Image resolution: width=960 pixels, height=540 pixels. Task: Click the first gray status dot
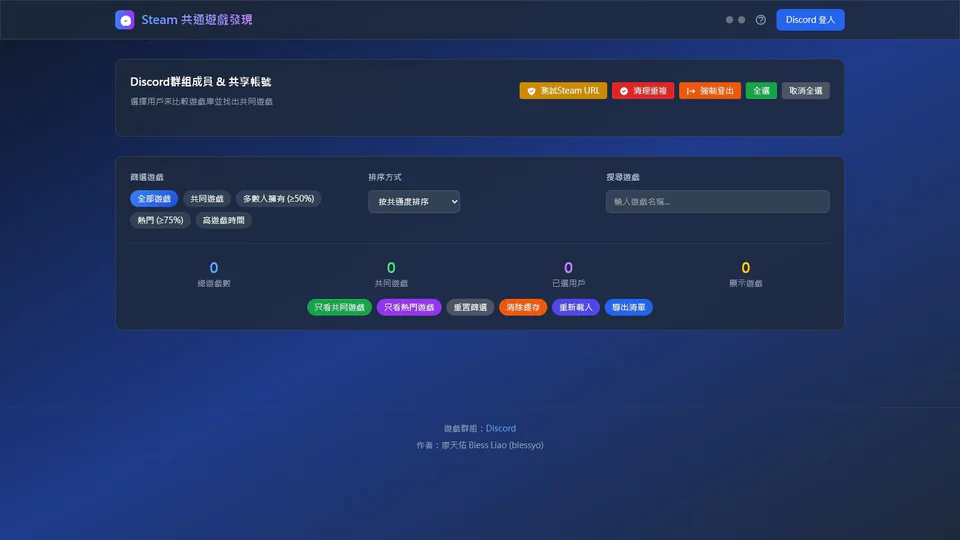tap(729, 20)
